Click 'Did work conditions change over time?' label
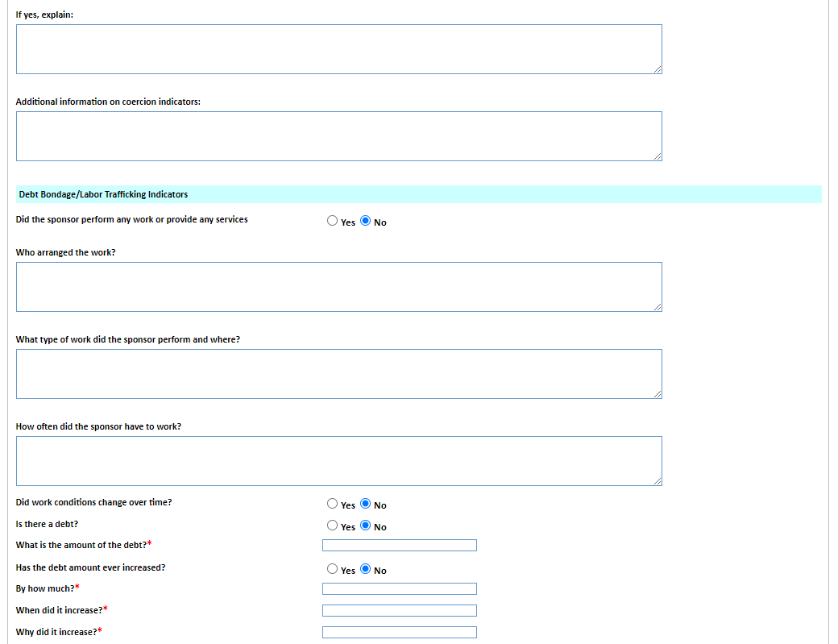 point(93,502)
